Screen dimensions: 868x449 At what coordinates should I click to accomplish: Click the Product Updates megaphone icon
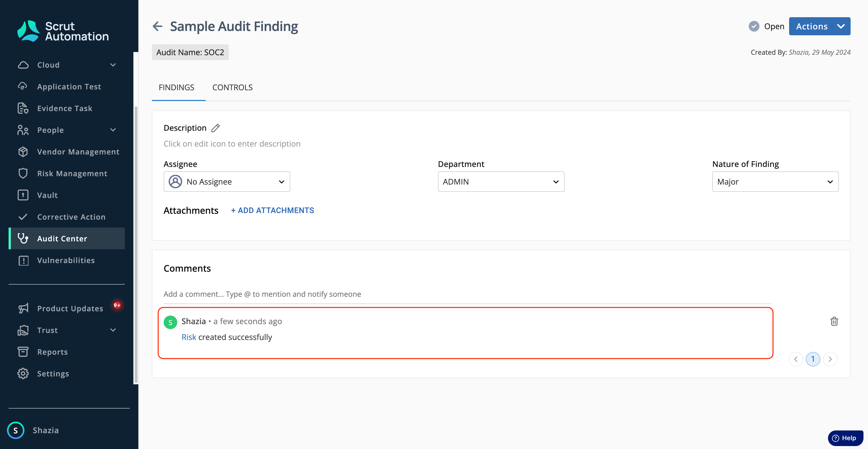point(23,308)
